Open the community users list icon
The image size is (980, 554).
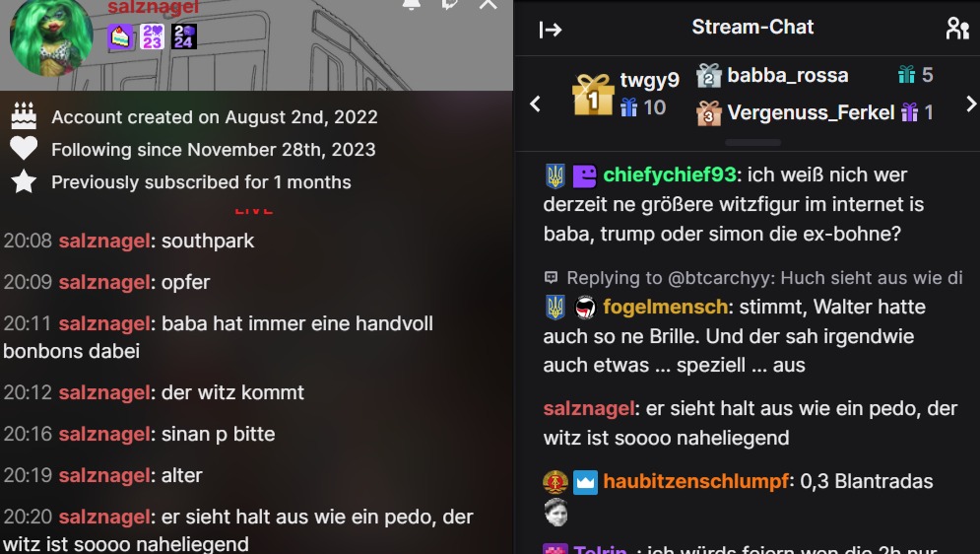pos(957,29)
